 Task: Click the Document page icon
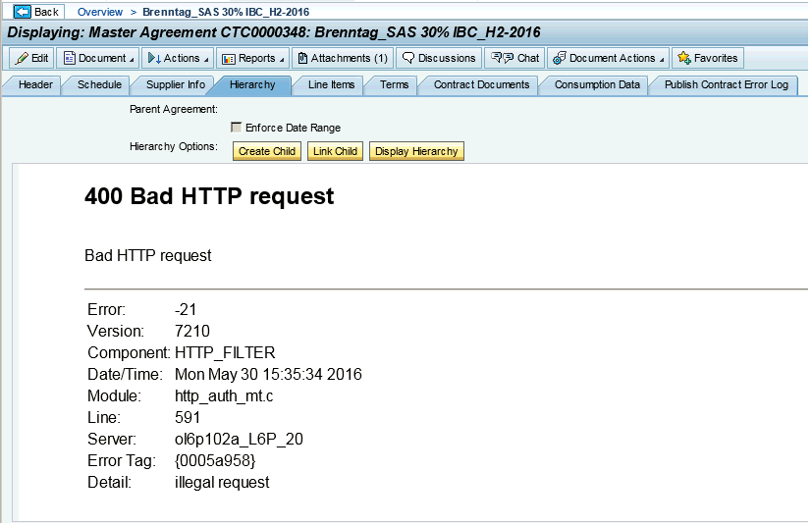pos(70,58)
